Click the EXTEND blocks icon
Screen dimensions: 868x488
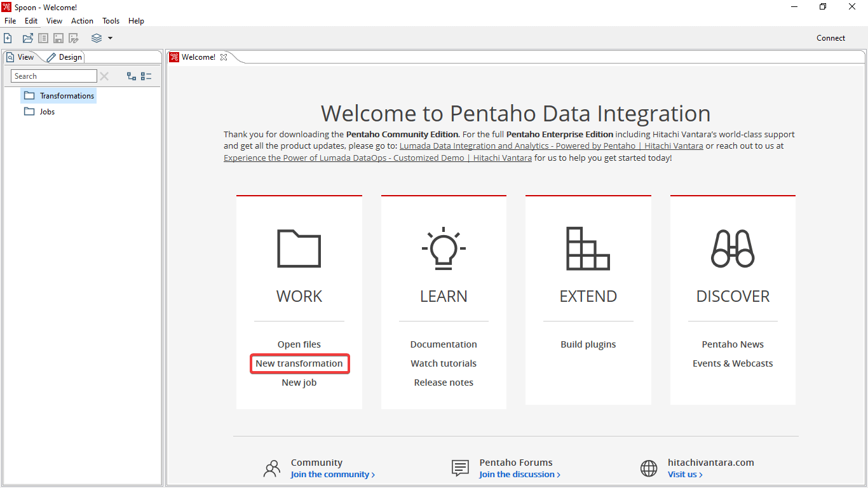coord(588,248)
